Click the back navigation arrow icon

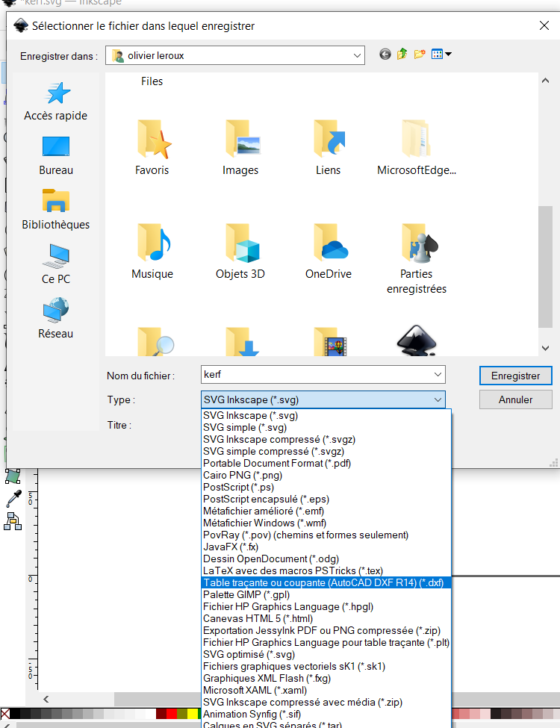coord(385,55)
